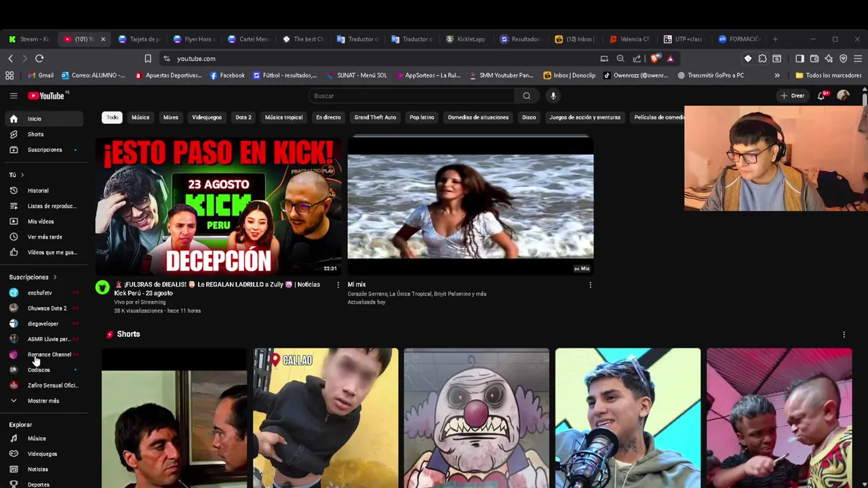Viewport: 868px width, 488px height.
Task: Open the notifications bell
Action: 821,96
